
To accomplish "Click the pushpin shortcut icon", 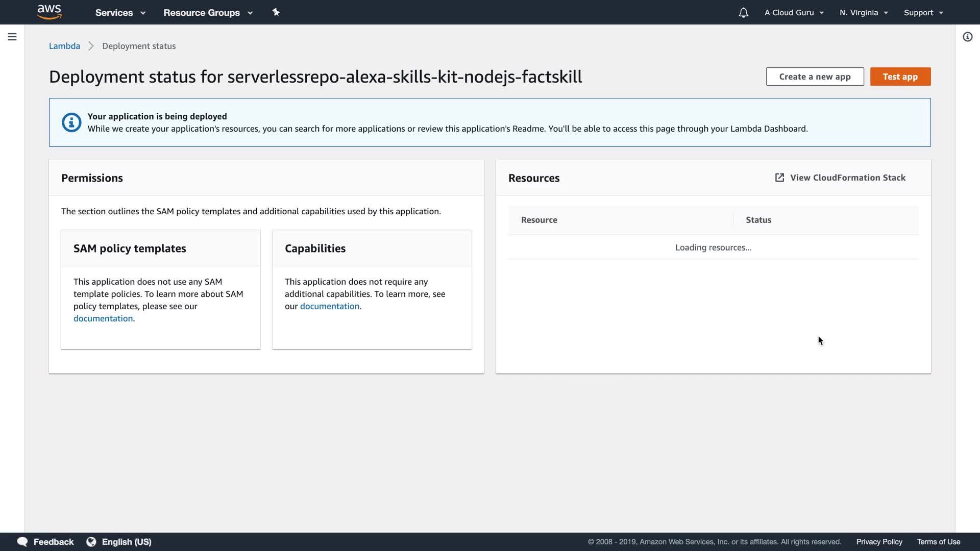I will pos(276,12).
